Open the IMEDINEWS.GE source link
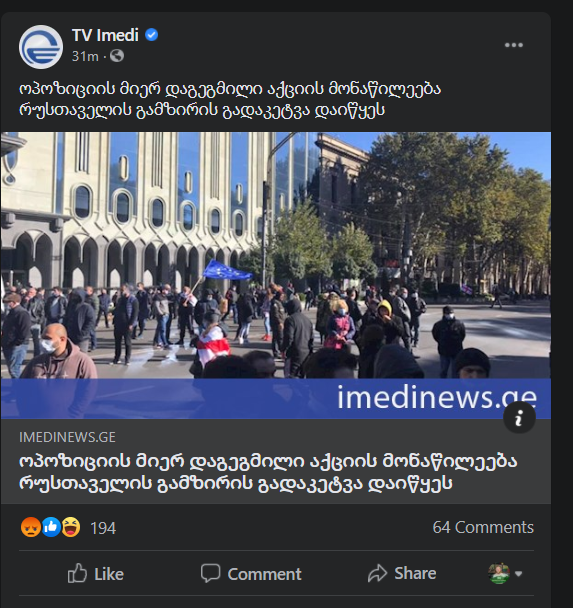This screenshot has width=573, height=608. 67,437
